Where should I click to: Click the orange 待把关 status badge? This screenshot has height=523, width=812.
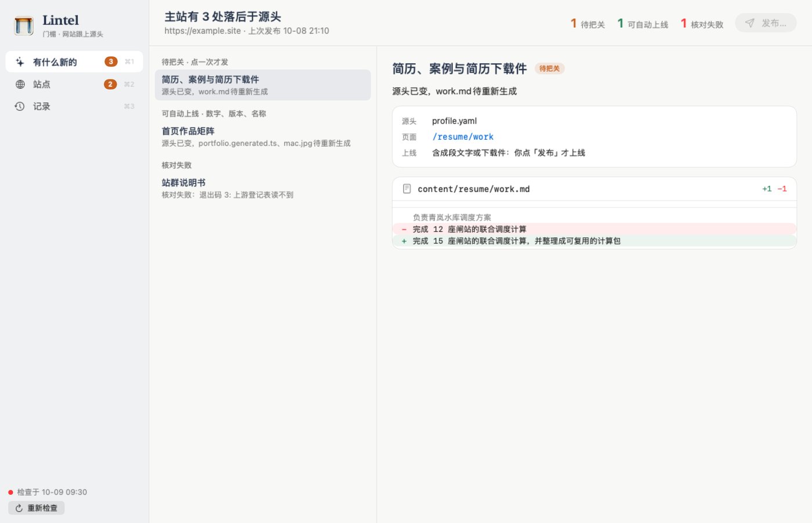549,68
